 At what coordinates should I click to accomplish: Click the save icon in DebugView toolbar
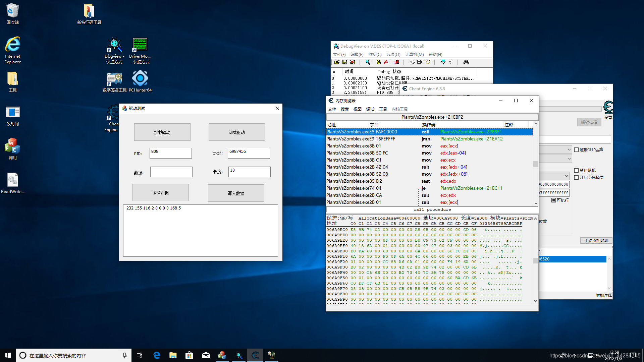[x=344, y=62]
